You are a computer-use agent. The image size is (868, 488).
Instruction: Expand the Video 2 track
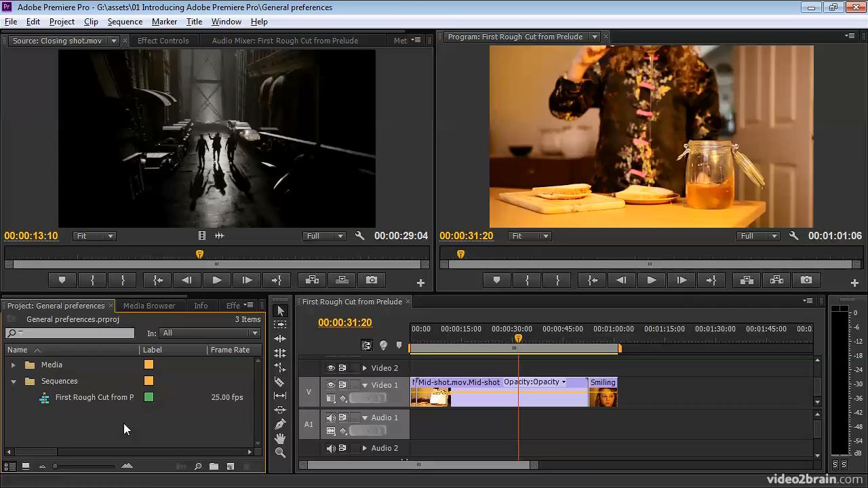point(364,368)
